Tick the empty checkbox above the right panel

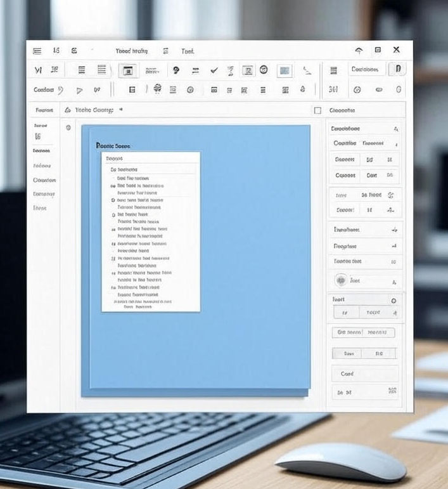point(317,110)
